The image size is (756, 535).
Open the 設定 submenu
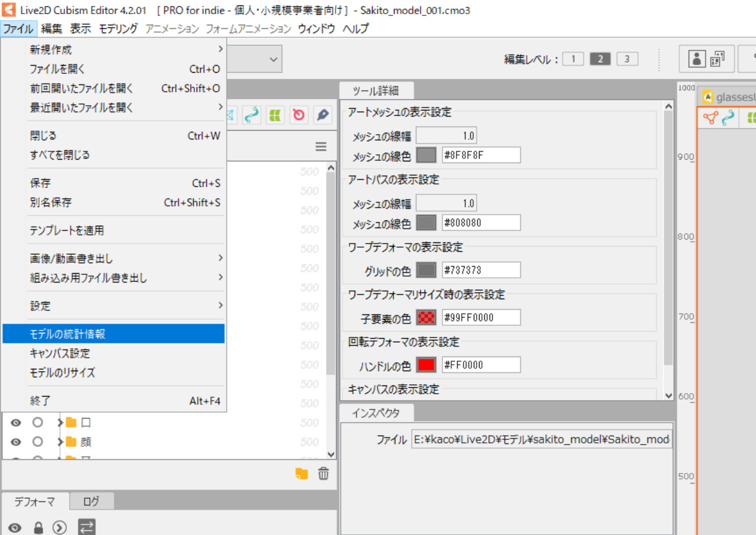click(113, 306)
